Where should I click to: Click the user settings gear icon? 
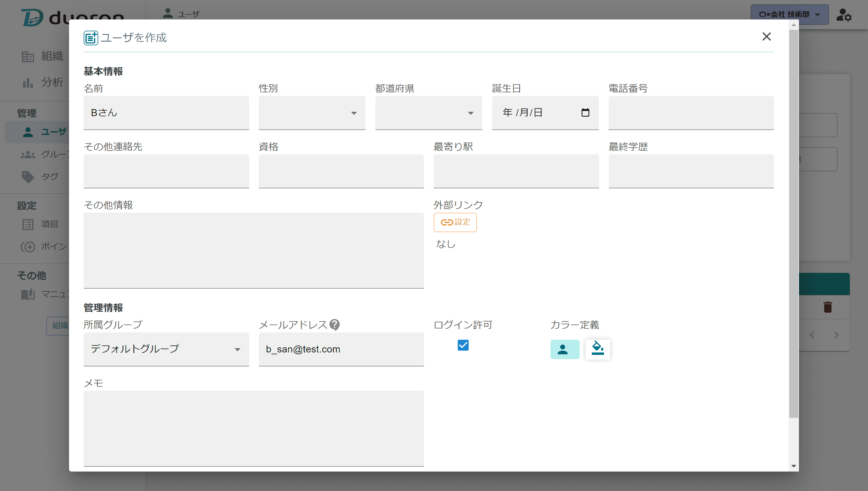(844, 15)
